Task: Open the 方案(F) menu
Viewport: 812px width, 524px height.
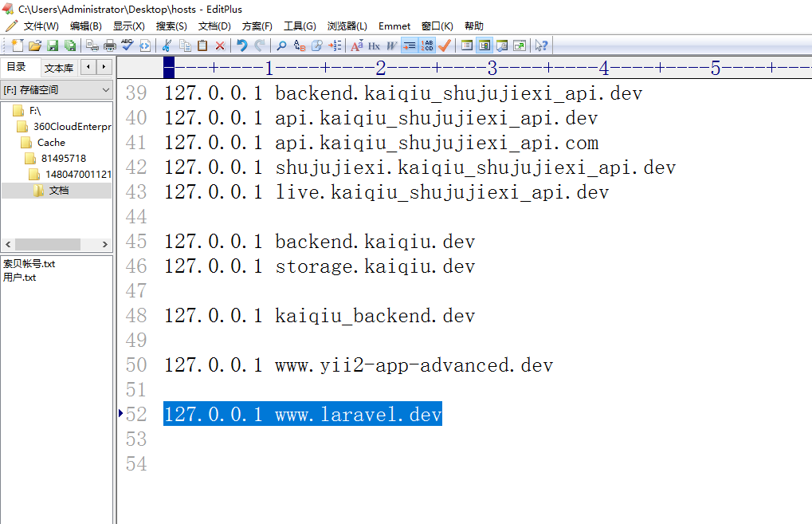Action: pos(257,26)
